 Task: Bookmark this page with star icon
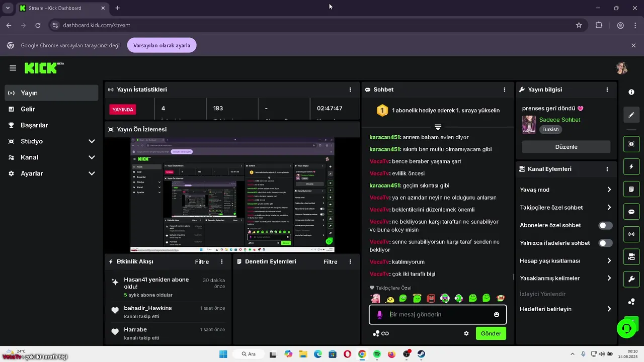pos(579,25)
